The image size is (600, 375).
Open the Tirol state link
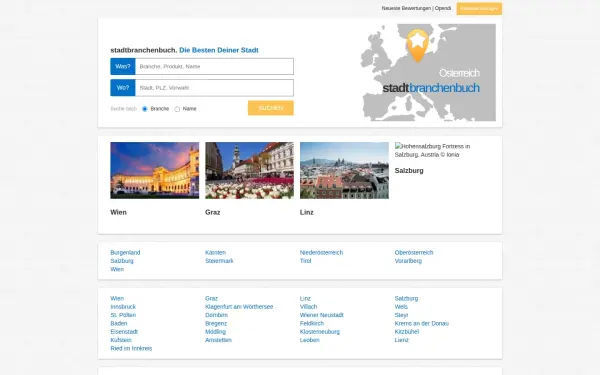(x=306, y=261)
